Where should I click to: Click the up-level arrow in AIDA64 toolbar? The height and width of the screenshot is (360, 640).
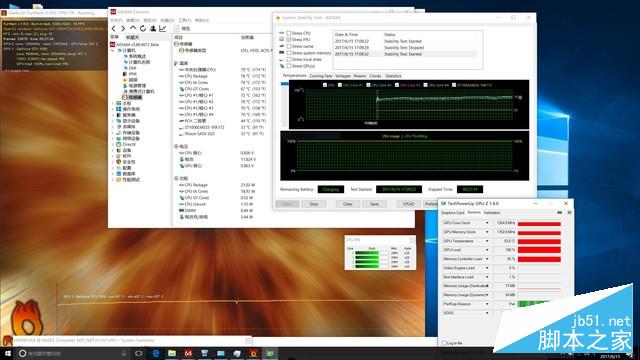pyautogui.click(x=133, y=28)
